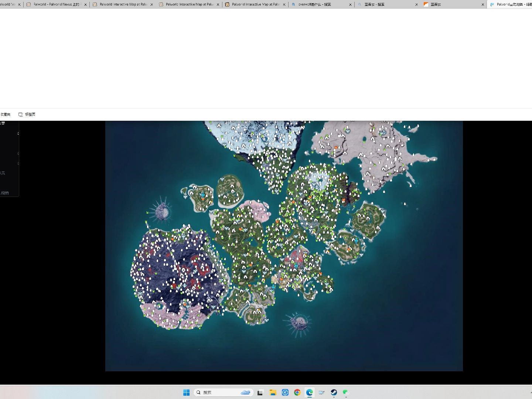Open WeChat from the taskbar

pyautogui.click(x=346, y=392)
